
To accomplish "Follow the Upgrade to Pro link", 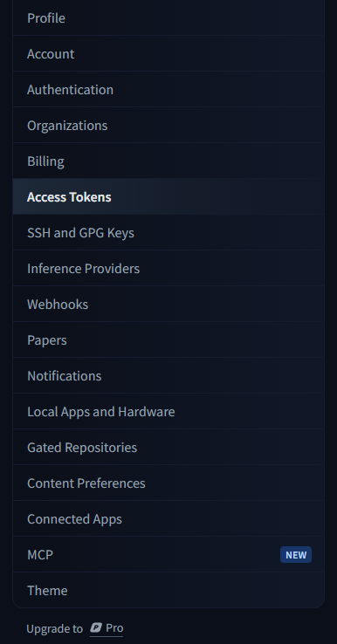I will [x=75, y=628].
